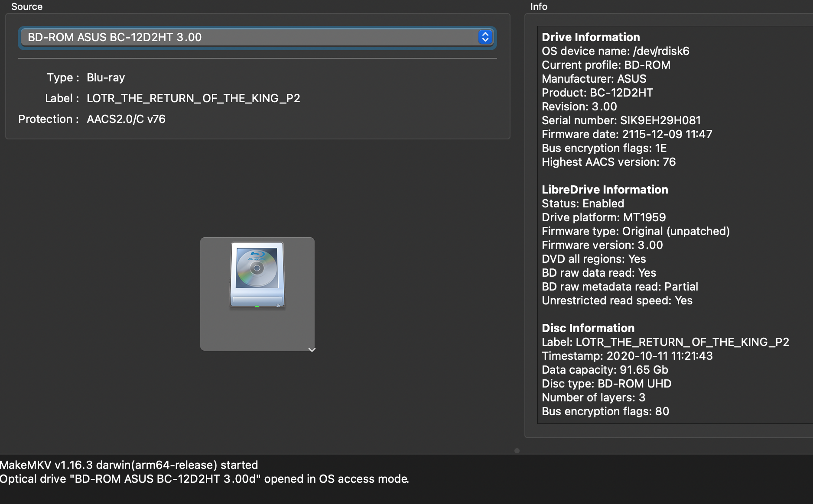Click 'Firmware version: 3.00' line
Screen dimensions: 813x504
tap(602, 245)
